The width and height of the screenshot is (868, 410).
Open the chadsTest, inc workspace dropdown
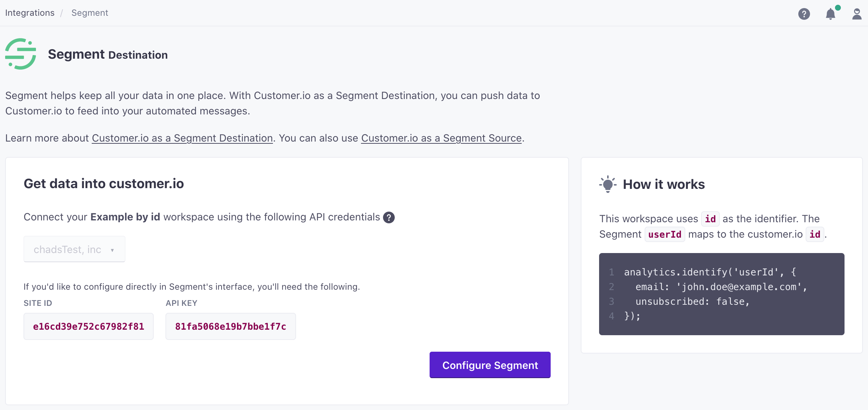74,249
